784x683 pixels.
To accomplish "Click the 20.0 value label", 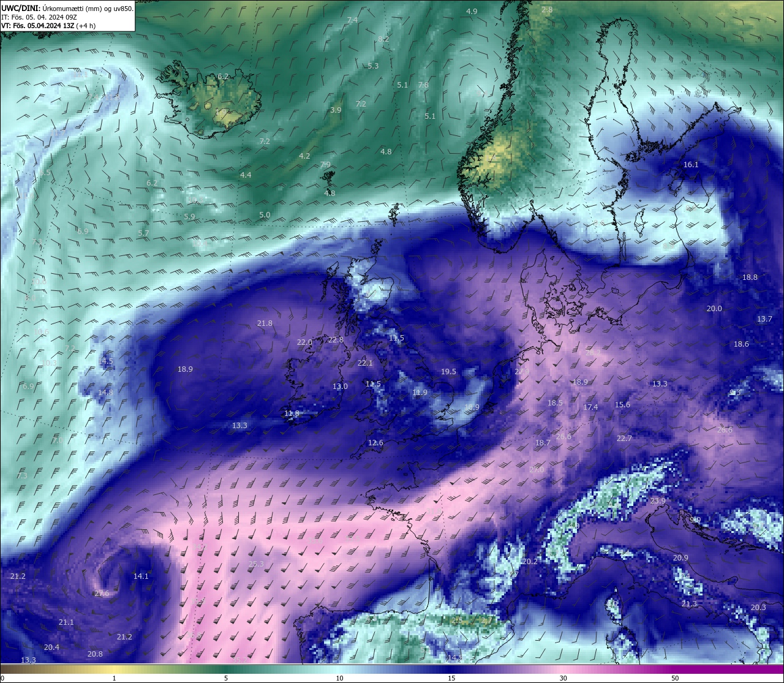I will click(x=714, y=309).
